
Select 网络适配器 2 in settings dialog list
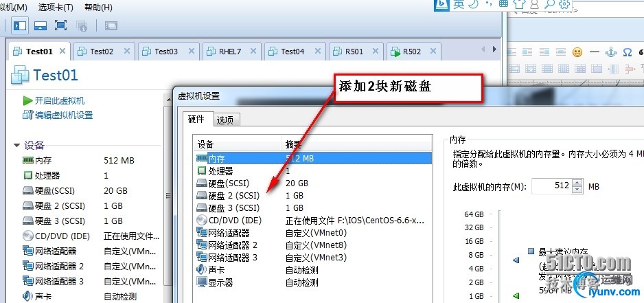click(x=314, y=245)
